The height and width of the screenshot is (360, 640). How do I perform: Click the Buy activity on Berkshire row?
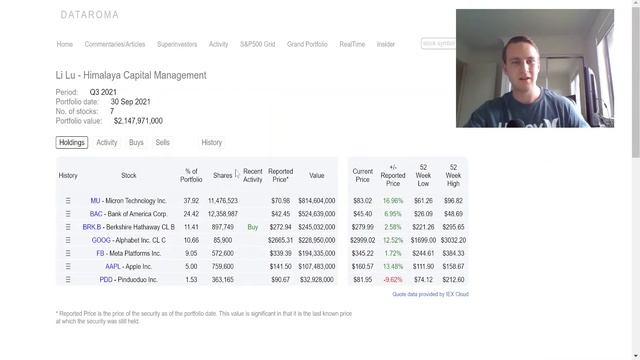point(253,227)
